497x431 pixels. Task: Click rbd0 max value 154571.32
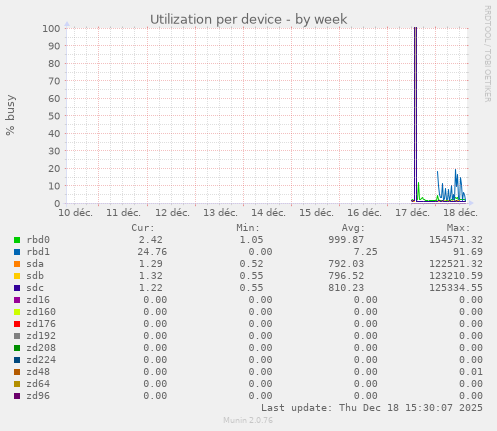pyautogui.click(x=456, y=240)
